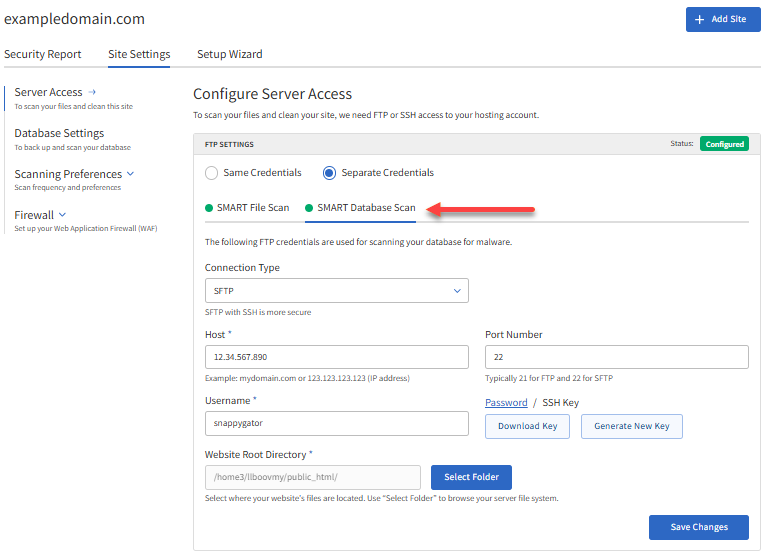770x560 pixels.
Task: Open the Connection Type SFTP dropdown
Action: coord(336,291)
